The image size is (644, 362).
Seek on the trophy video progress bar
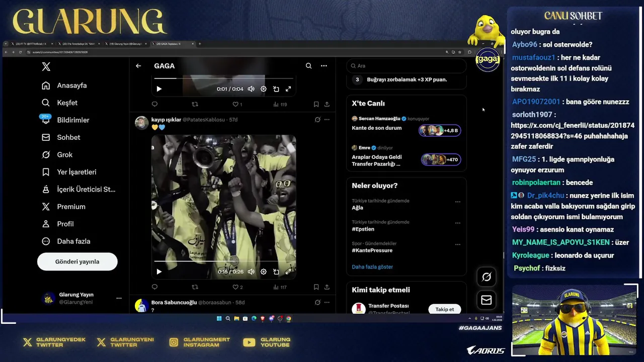point(223,261)
